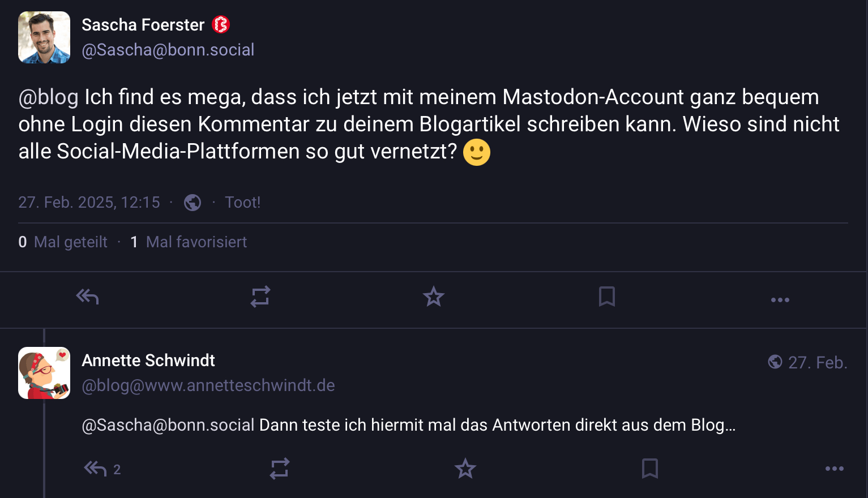The image size is (868, 498).
Task: Open more options menu for Annette's reply
Action: click(835, 469)
